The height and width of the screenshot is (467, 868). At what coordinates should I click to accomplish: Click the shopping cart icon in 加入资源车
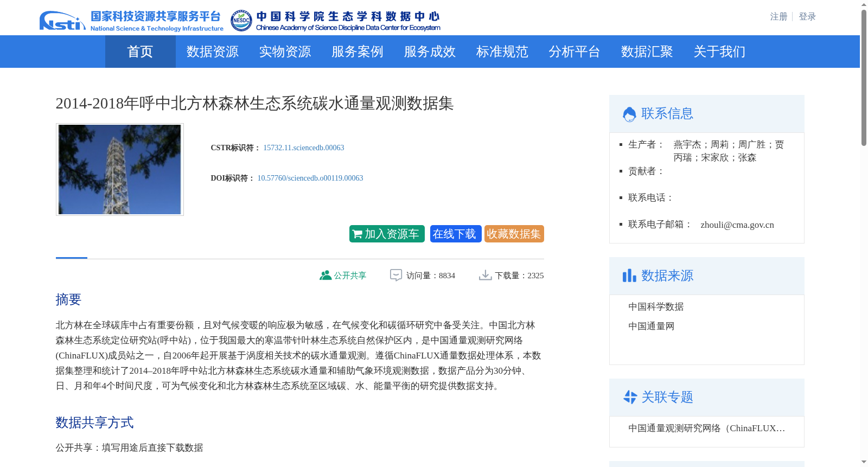(357, 234)
